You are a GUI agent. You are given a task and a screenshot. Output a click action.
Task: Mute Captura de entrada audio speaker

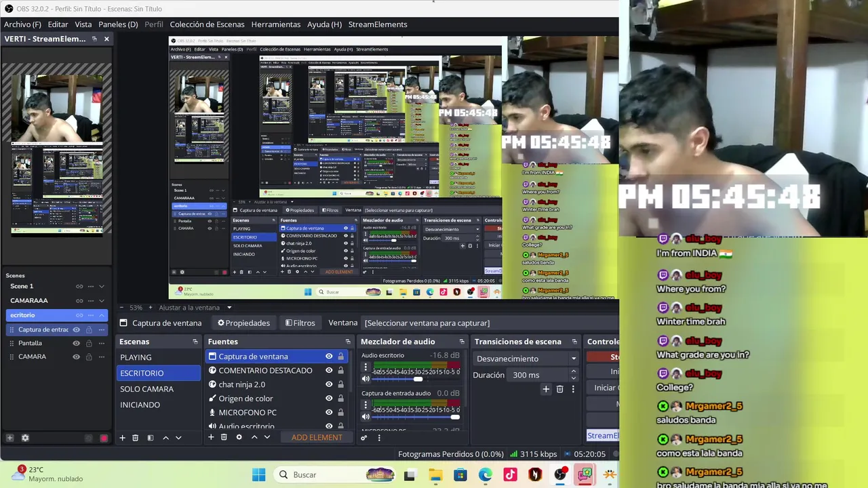366,417
